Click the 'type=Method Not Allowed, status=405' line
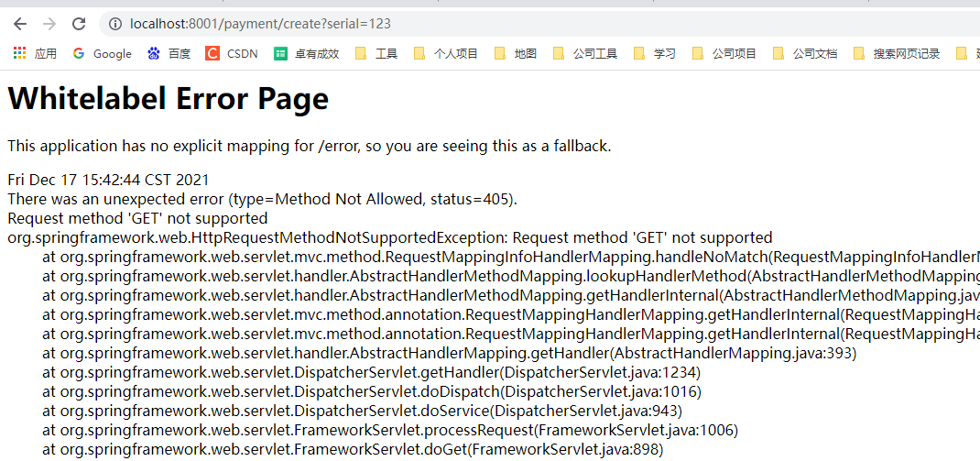The height and width of the screenshot is (461, 980). 263,200
